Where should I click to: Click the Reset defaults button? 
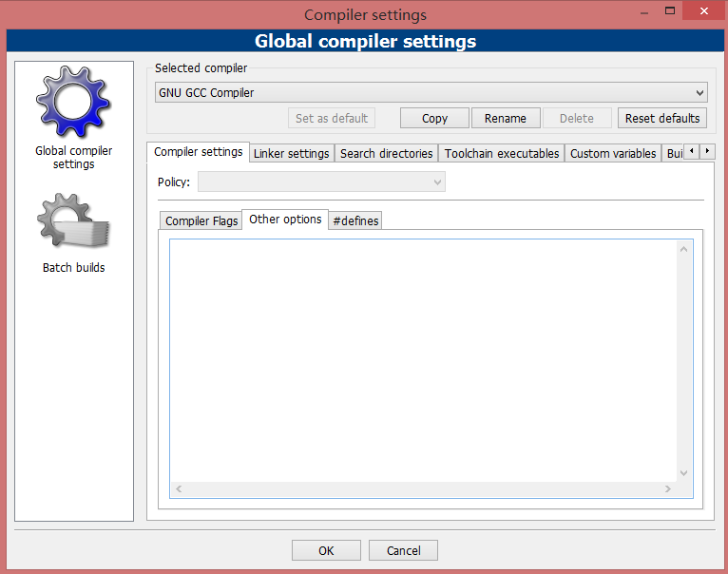coord(662,118)
